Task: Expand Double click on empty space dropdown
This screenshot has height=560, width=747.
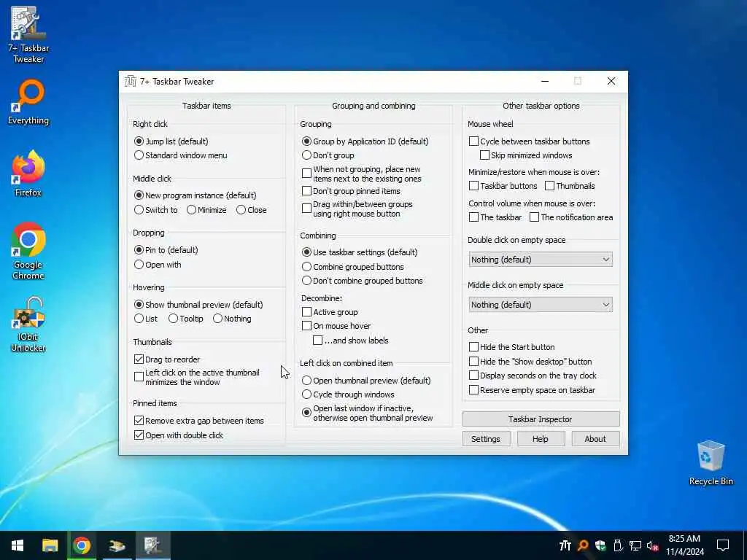Action: point(541,260)
